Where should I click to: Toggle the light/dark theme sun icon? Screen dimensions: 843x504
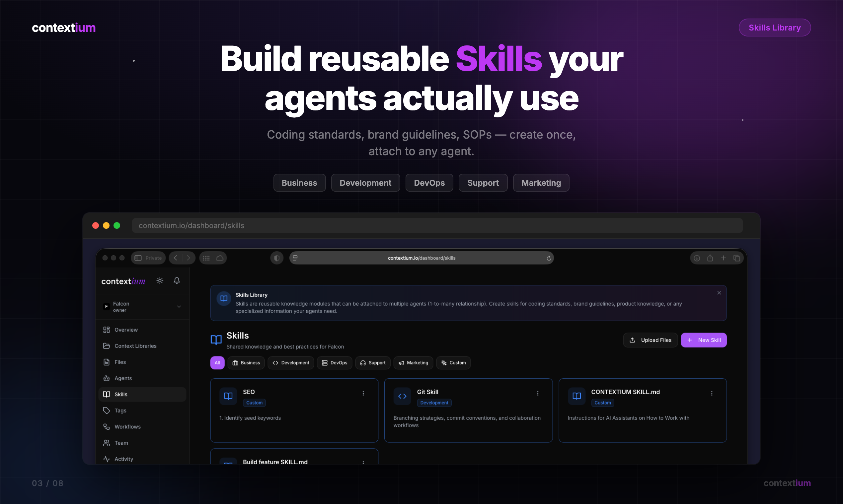point(160,281)
